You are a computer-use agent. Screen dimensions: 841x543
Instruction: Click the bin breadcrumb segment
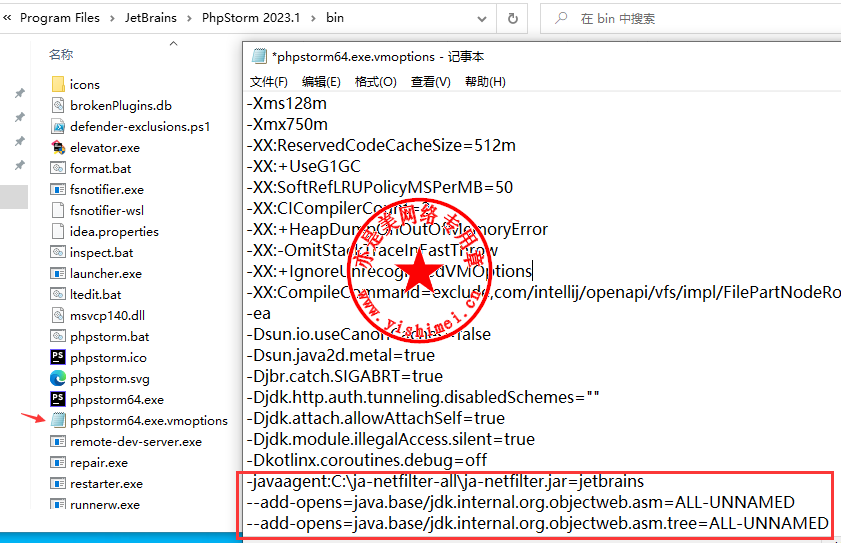click(x=335, y=18)
